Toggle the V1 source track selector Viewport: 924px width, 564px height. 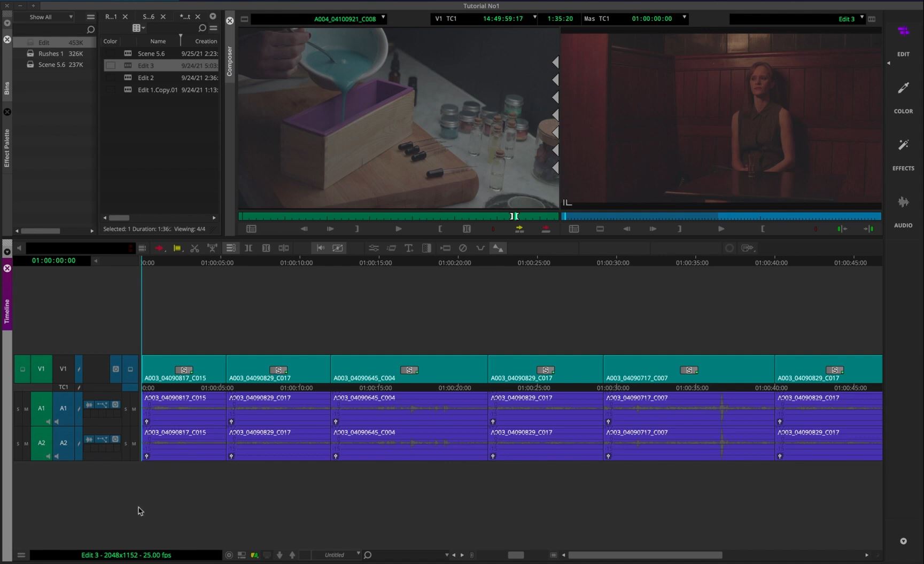point(41,369)
